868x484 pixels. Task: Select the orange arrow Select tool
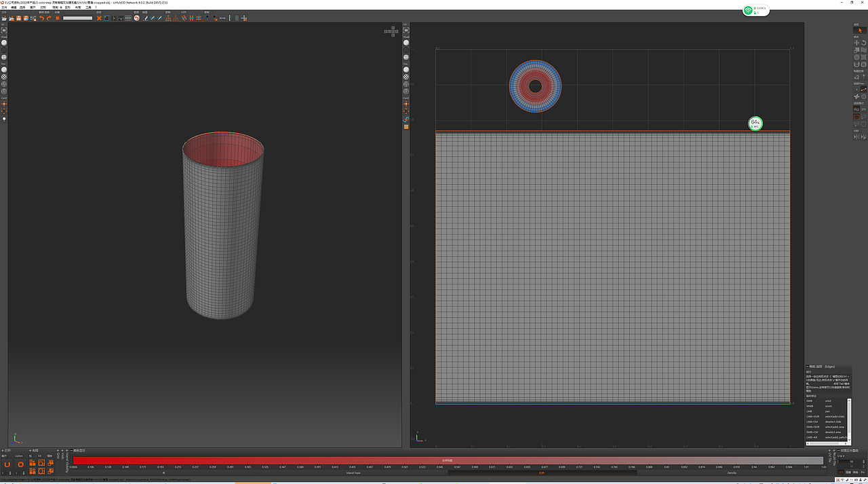[860, 31]
